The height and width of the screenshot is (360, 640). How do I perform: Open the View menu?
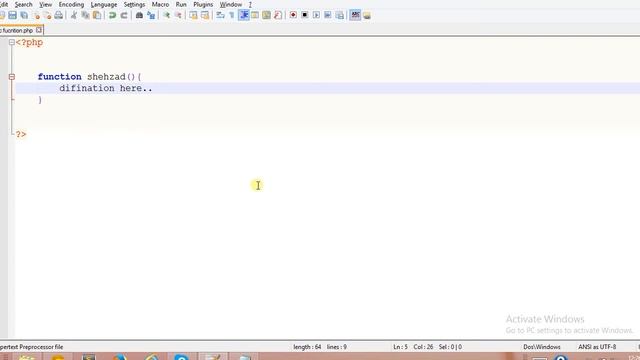tap(45, 4)
